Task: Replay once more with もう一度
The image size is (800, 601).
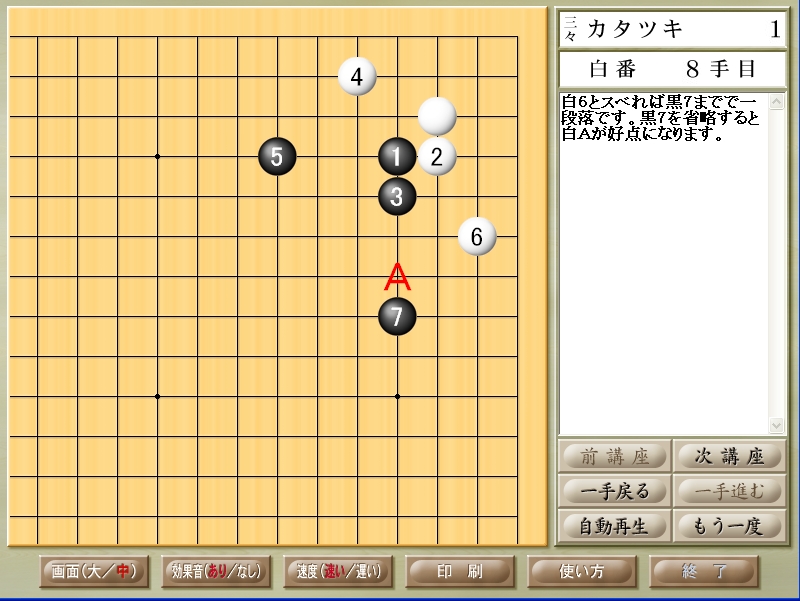Action: click(x=728, y=525)
